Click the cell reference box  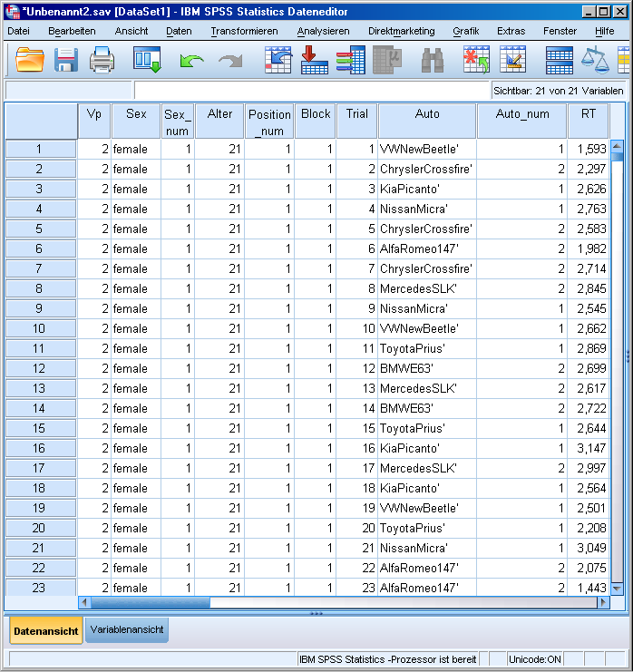pyautogui.click(x=68, y=91)
